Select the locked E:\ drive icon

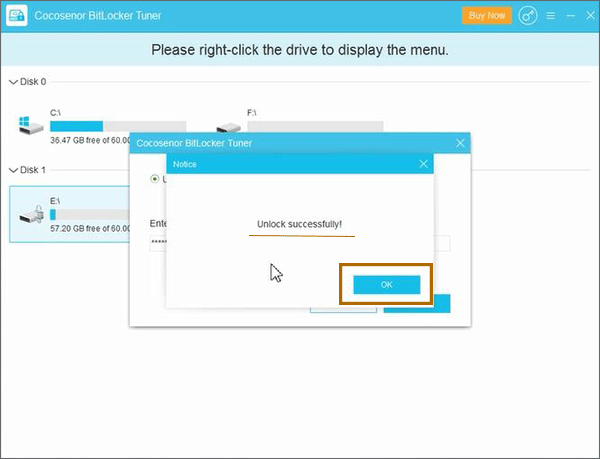point(31,214)
